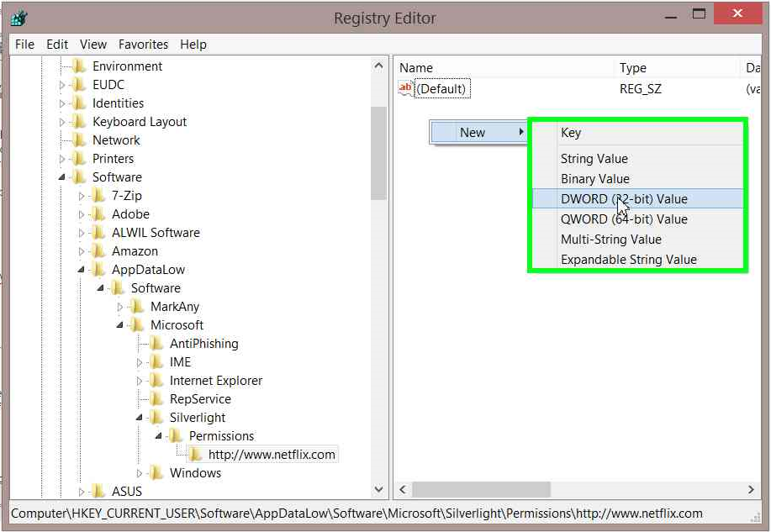Collapse the Permissions tree node
This screenshot has height=532, width=771.
click(158, 435)
